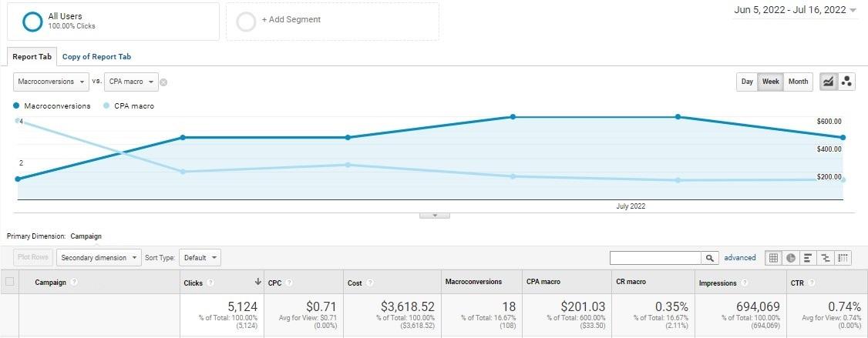The width and height of the screenshot is (868, 338).
Task: Select the Comparison view icon
Action: 826,258
